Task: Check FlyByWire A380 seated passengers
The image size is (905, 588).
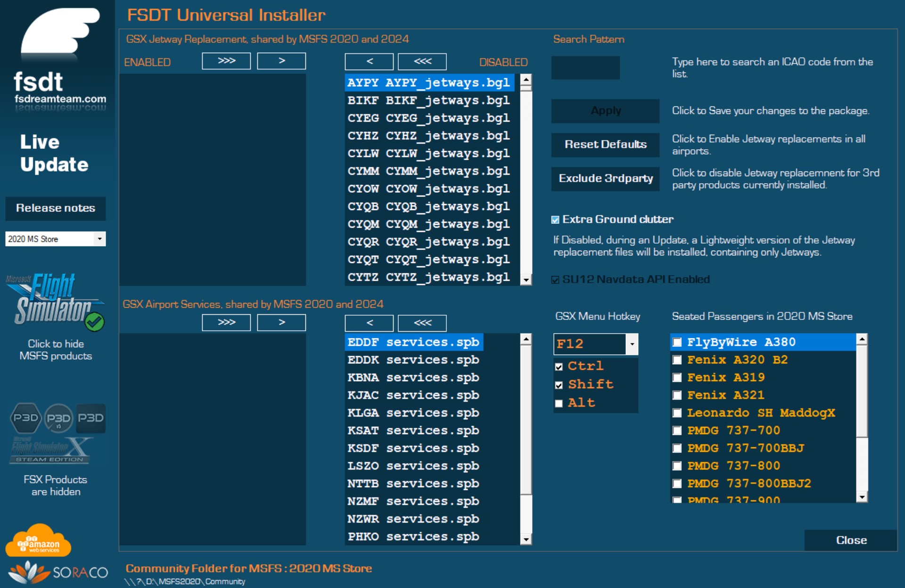Action: tap(677, 342)
